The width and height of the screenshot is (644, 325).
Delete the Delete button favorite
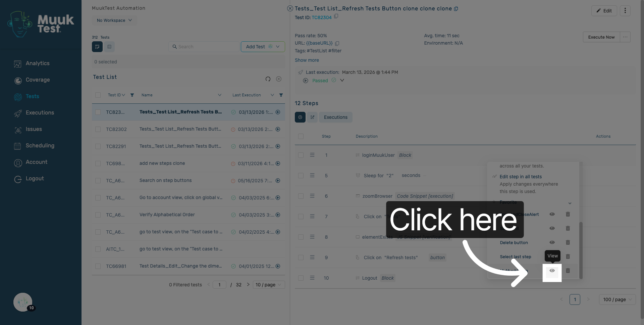point(568,242)
